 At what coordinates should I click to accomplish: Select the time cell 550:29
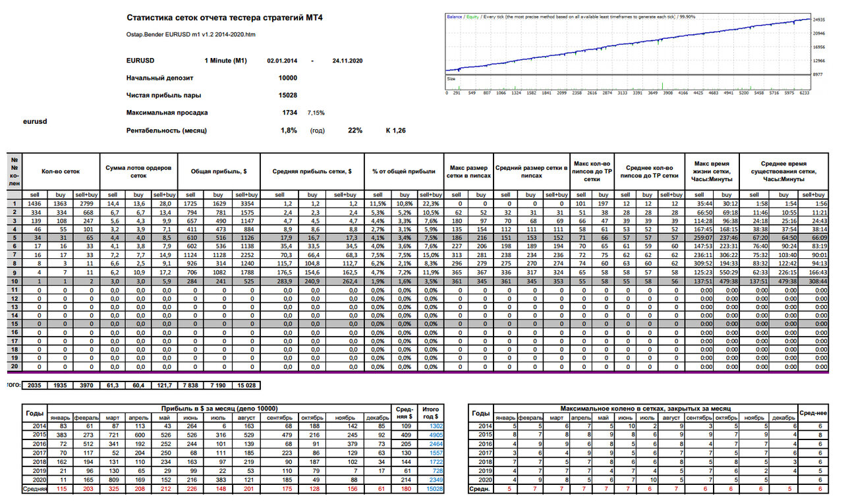726,272
